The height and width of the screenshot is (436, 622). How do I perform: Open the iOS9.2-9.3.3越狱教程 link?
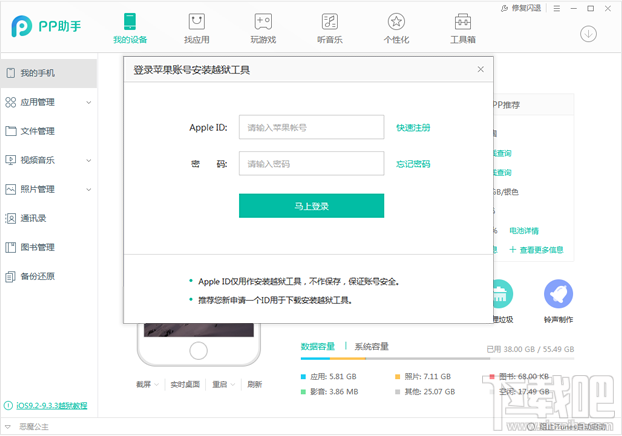pos(52,405)
